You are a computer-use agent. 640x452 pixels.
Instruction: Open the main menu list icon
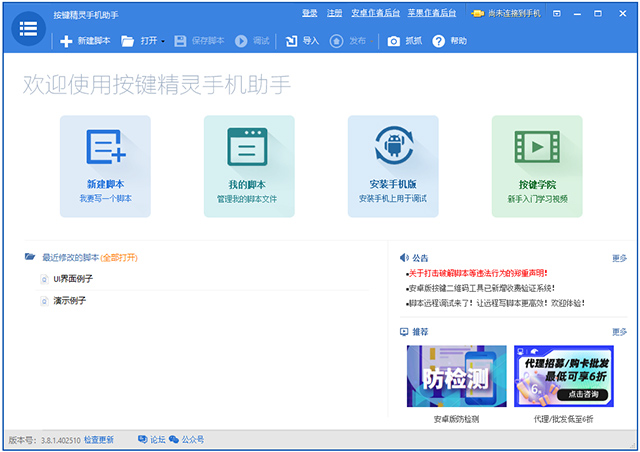28,29
